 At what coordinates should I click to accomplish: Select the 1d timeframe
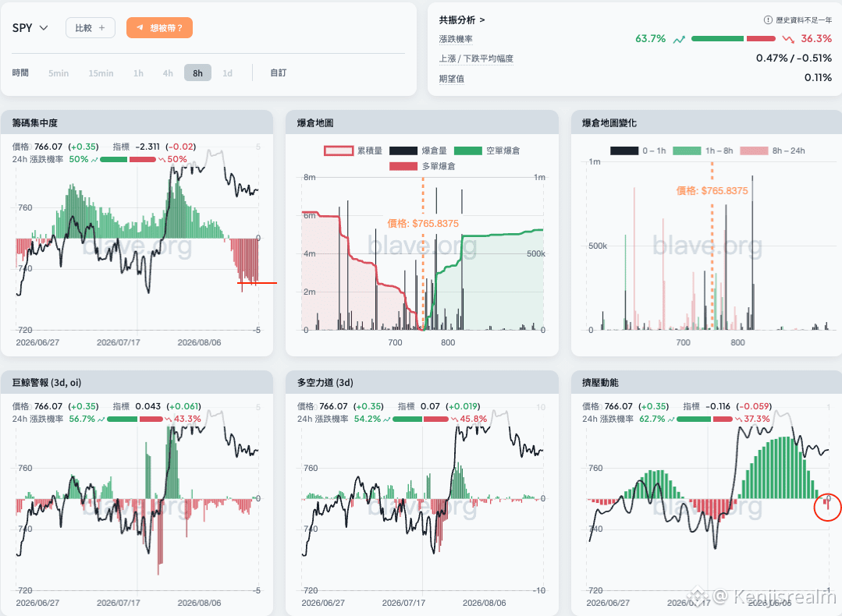[228, 73]
